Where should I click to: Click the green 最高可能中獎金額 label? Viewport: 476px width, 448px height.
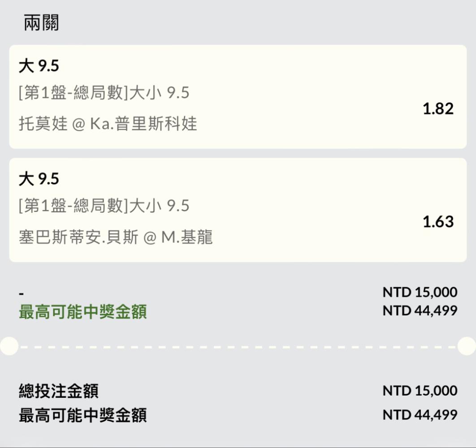point(82,312)
